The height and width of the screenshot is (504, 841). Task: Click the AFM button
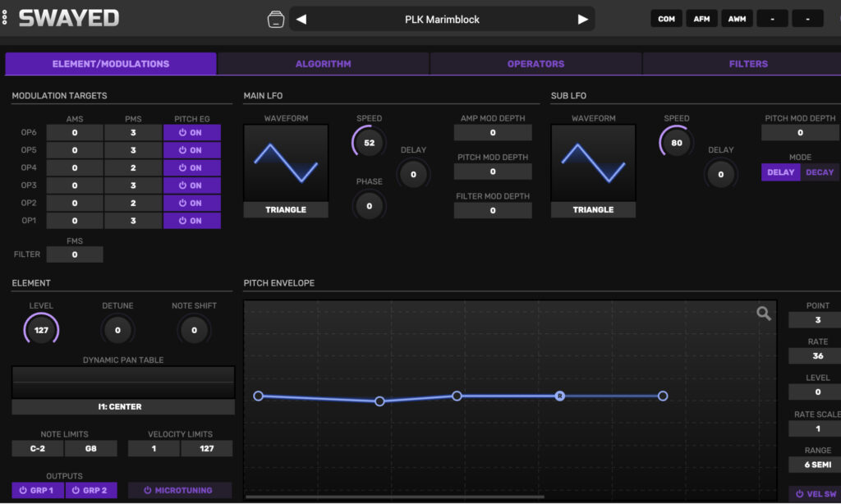point(701,19)
